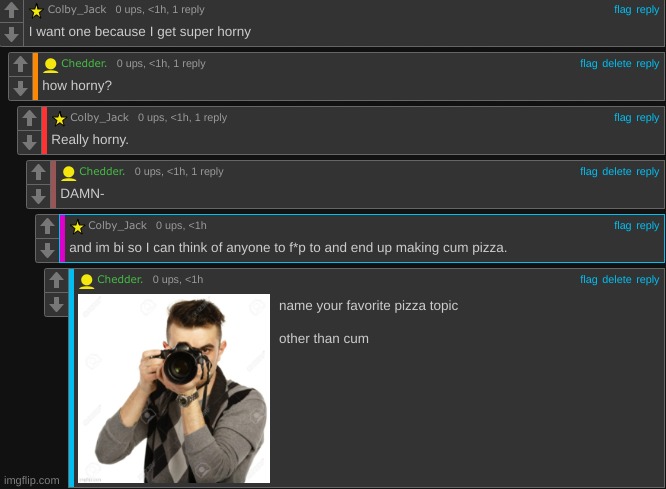Screen dimensions: 666x489
Task: Reply to the "Really horny." comment
Action: click(647, 118)
